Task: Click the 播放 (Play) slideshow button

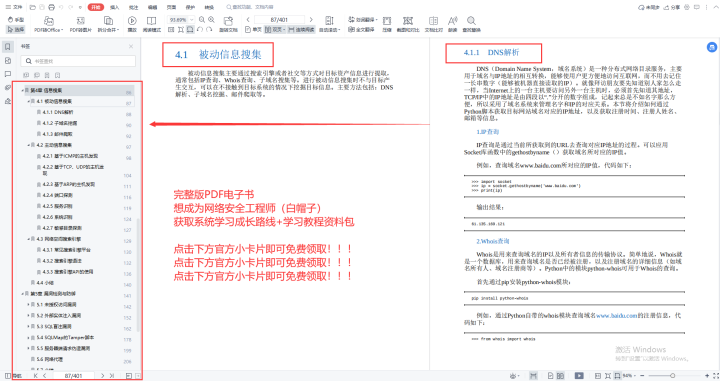Action: coord(132,24)
